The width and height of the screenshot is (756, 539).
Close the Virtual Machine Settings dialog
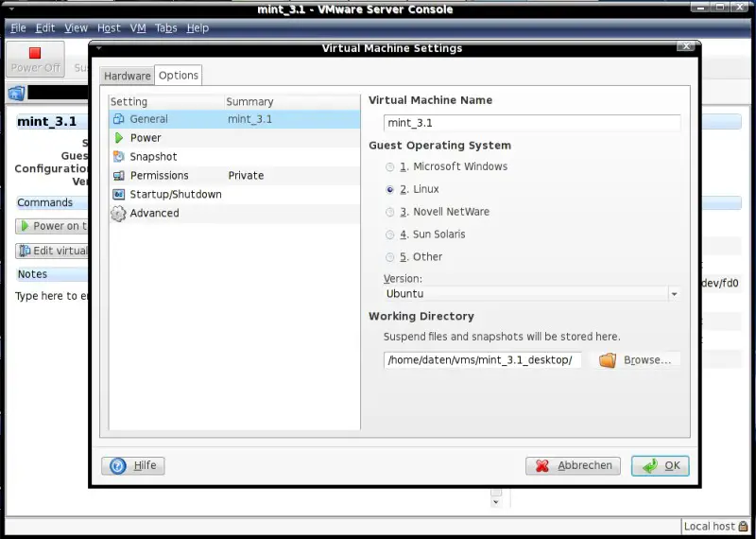[x=685, y=46]
